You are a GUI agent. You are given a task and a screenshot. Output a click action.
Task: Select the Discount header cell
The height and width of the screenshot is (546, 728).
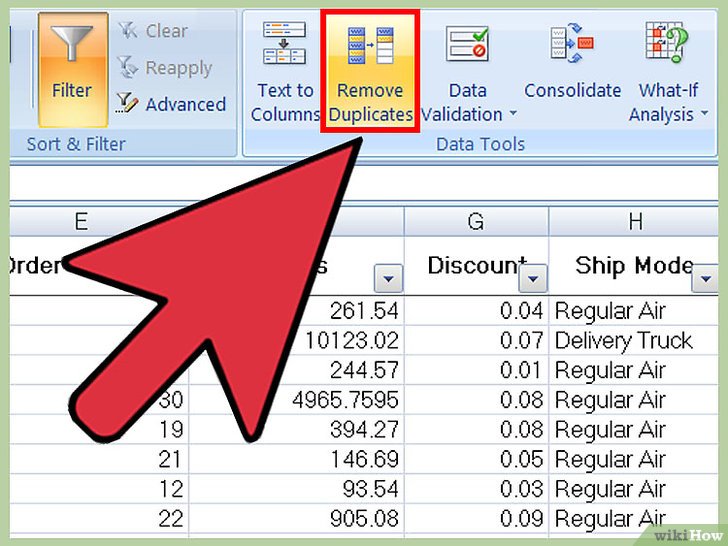pos(476,266)
